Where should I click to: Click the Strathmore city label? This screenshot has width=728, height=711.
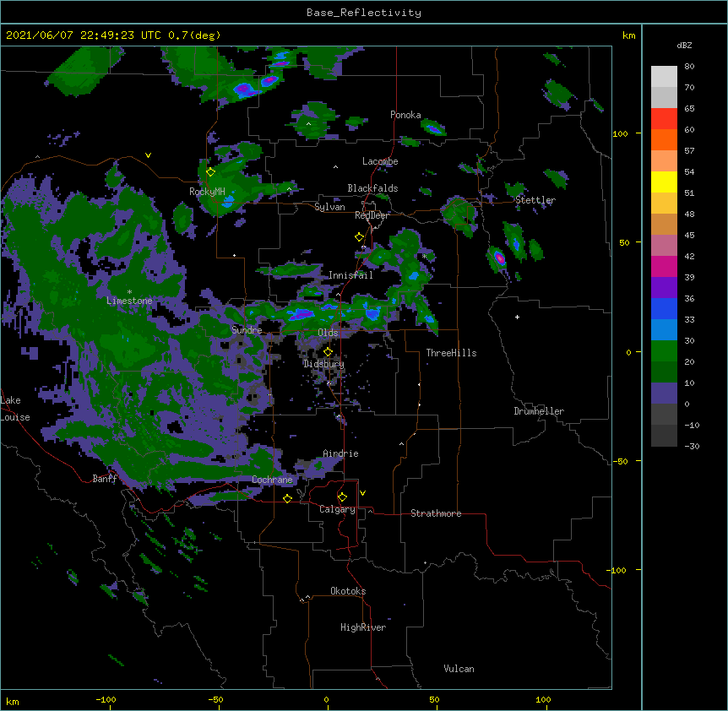pos(436,513)
